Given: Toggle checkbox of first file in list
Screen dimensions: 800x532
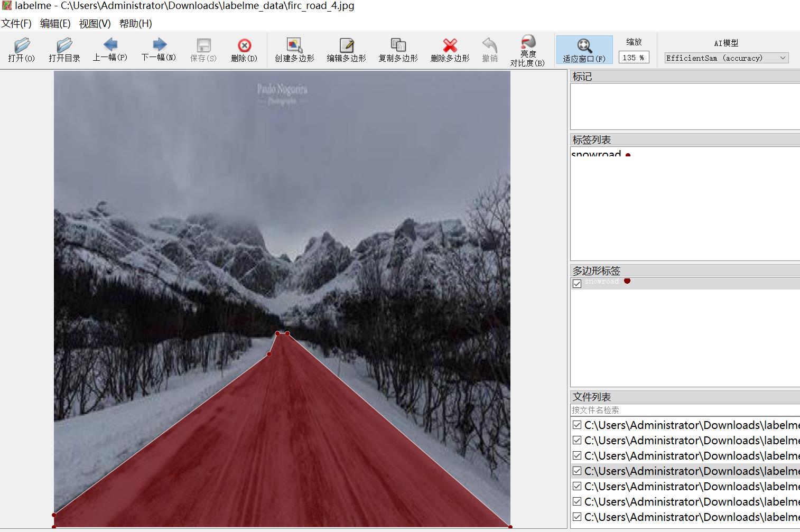Looking at the screenshot, I should (577, 425).
